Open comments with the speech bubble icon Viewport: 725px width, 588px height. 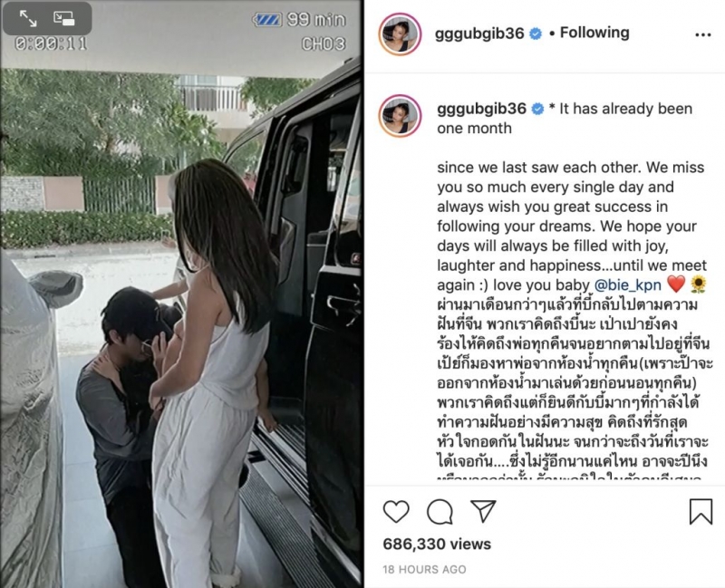(440, 511)
